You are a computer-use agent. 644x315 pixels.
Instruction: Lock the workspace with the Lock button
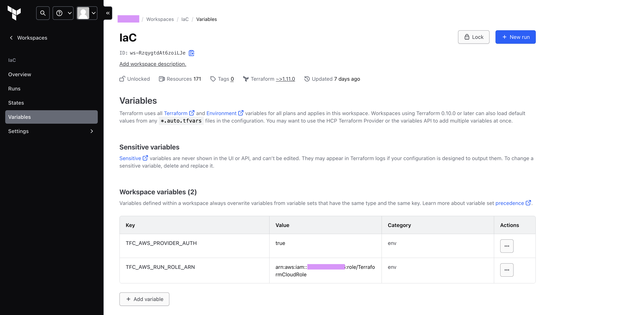pos(473,37)
